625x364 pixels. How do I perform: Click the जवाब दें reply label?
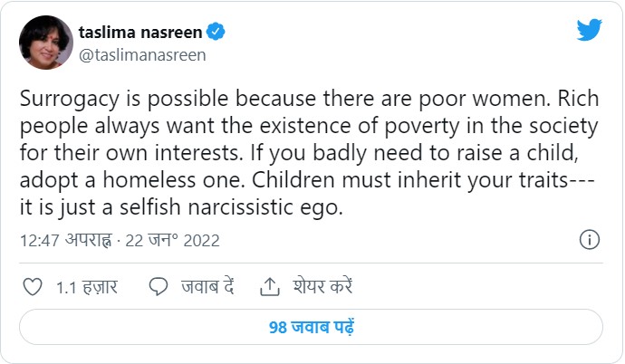[x=207, y=287]
